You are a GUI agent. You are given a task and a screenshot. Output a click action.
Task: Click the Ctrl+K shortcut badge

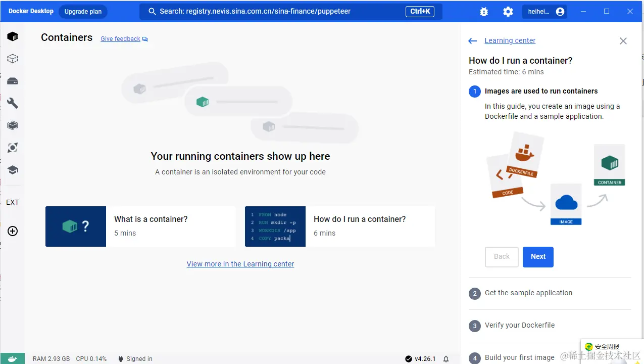click(x=420, y=11)
